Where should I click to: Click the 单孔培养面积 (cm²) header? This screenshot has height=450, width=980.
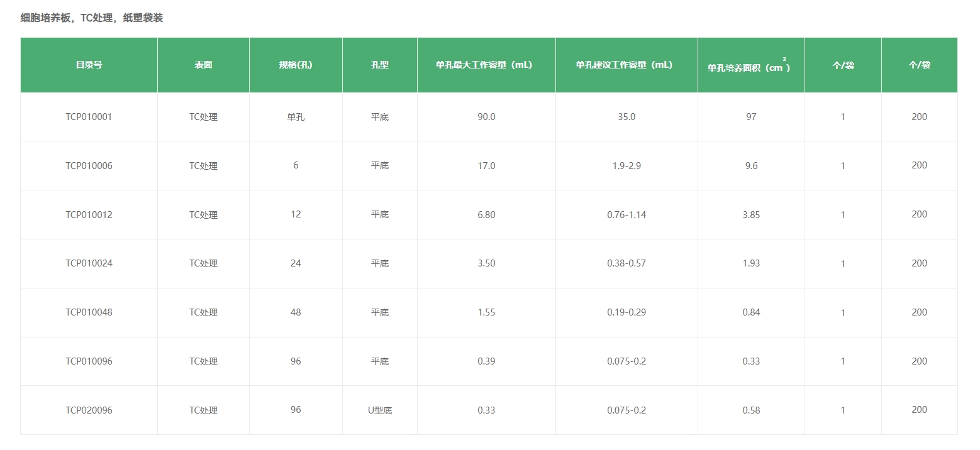pos(750,67)
